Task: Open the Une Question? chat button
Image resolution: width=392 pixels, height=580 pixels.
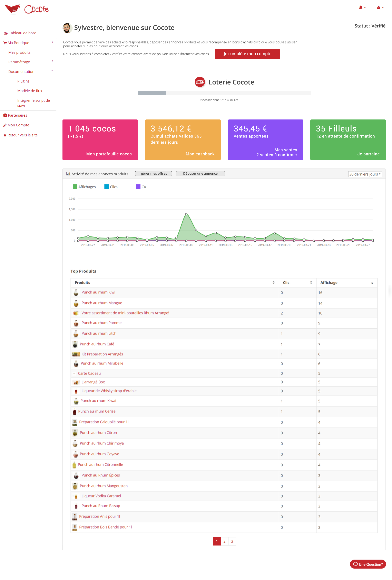Action: click(368, 564)
